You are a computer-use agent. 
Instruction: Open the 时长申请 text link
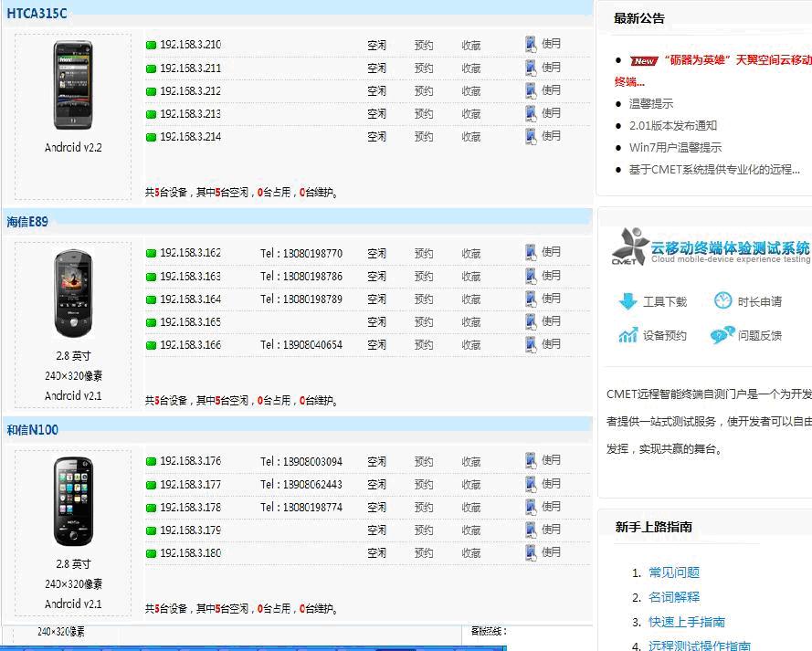760,301
